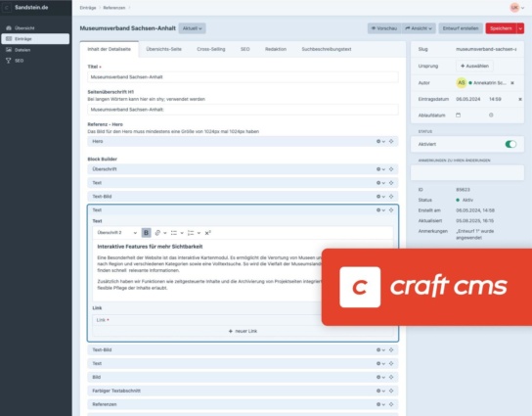
Task: Open settings gear of Überschrift block
Action: (380, 169)
